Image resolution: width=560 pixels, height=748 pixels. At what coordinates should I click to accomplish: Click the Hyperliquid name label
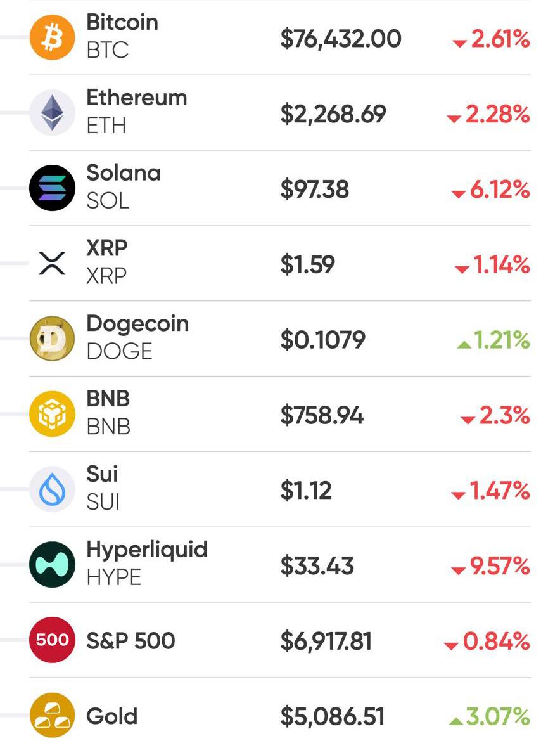click(147, 549)
